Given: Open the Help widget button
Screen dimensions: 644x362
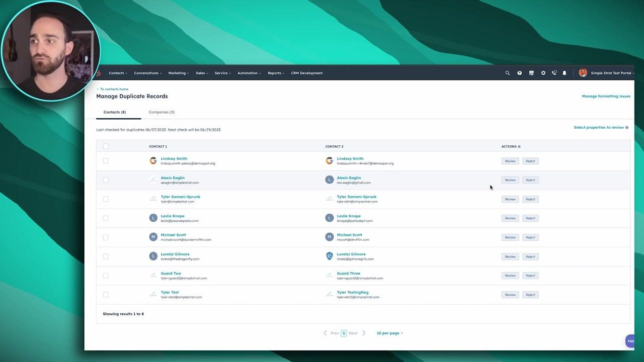Looking at the screenshot, I should click(x=630, y=341).
